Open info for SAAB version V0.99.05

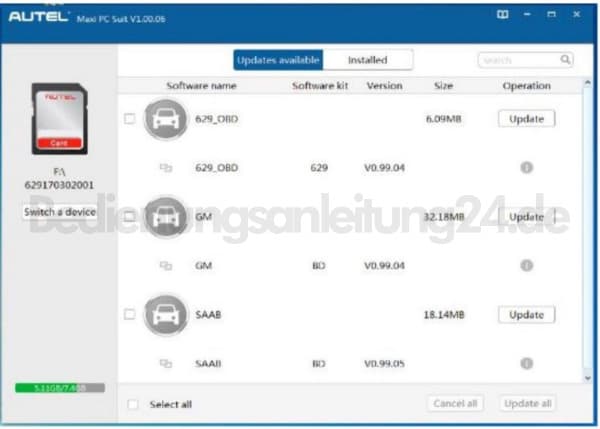(x=527, y=364)
